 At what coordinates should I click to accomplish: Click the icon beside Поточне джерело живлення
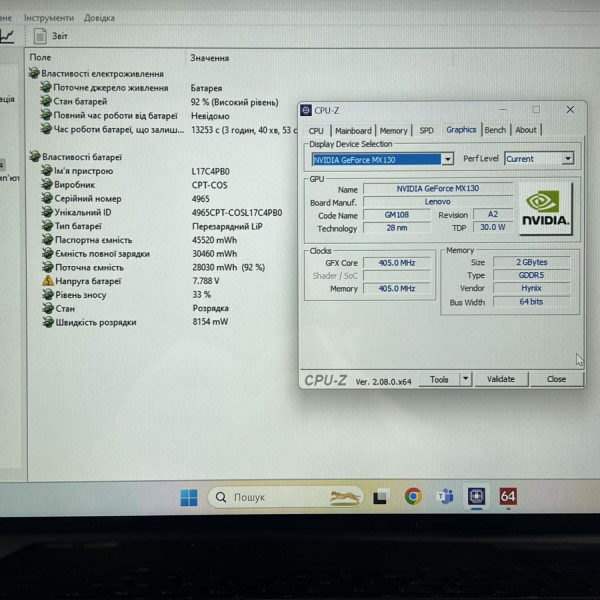[x=46, y=87]
